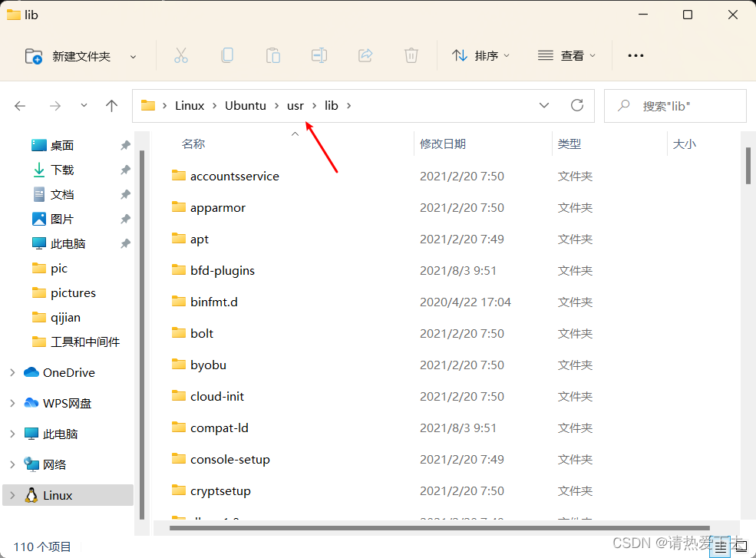Navigate to Linux in breadcrumb
This screenshot has height=558, width=756.
tap(190, 106)
